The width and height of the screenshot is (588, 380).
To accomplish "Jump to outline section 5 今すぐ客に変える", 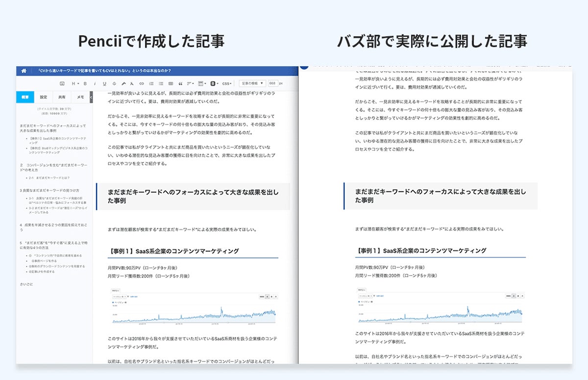I will tap(53, 245).
